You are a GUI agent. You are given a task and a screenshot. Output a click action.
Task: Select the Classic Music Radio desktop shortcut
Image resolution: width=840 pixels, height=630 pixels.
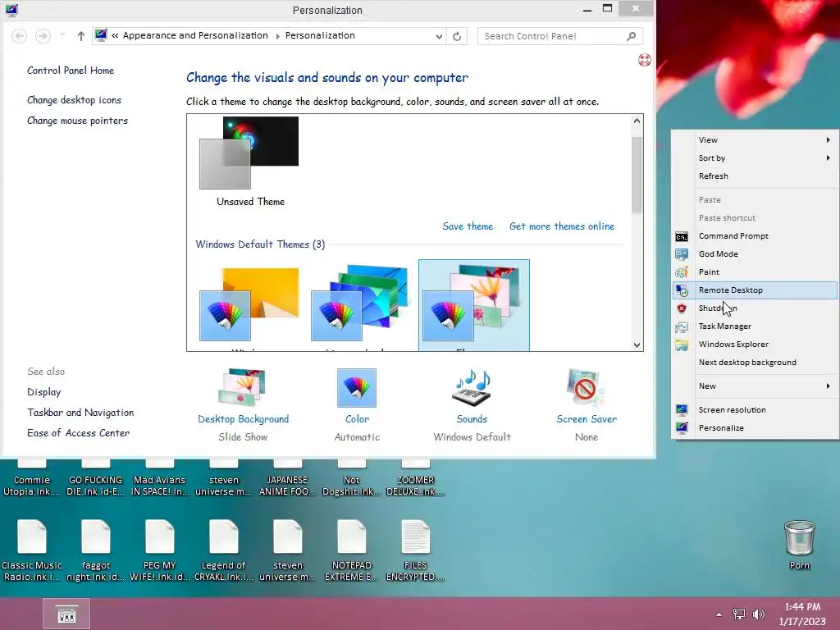(32, 550)
